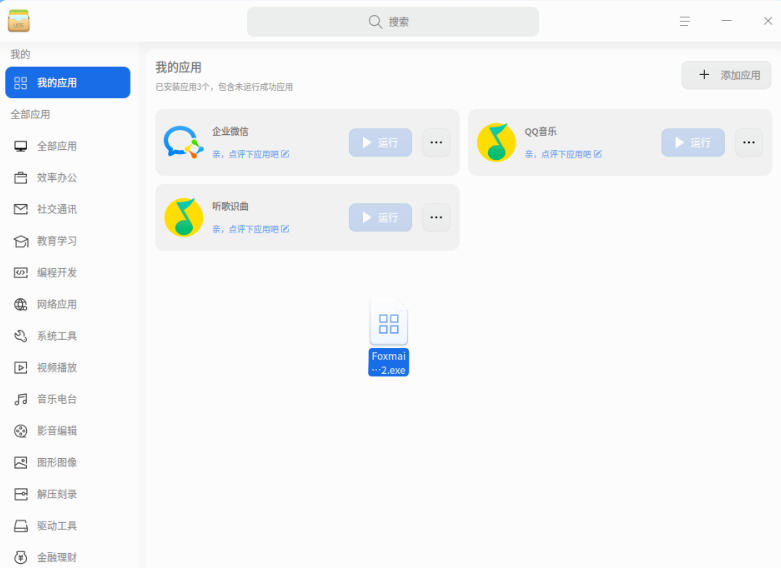Open more options for 听歌识曲
This screenshot has width=781, height=568.
click(436, 217)
